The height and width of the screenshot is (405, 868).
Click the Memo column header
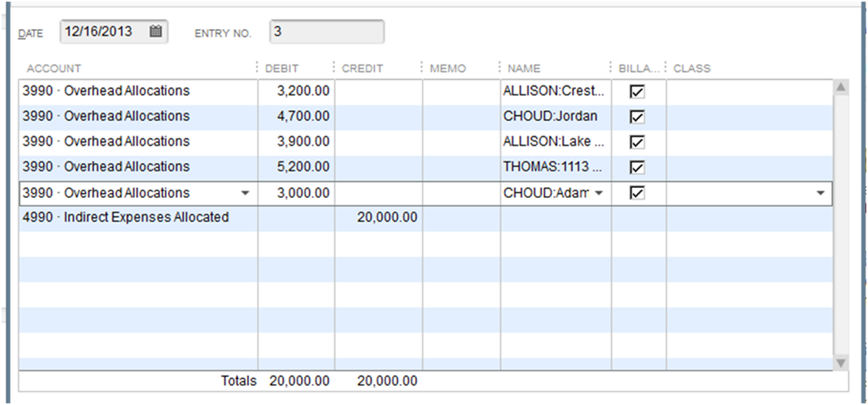[448, 68]
